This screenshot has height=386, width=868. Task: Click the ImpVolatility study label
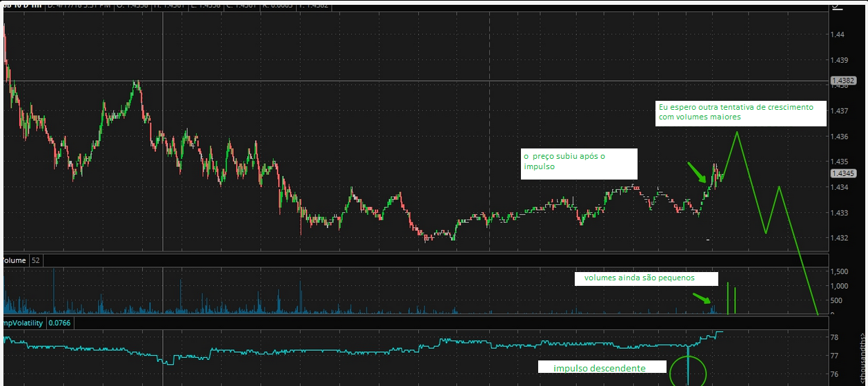tap(23, 322)
